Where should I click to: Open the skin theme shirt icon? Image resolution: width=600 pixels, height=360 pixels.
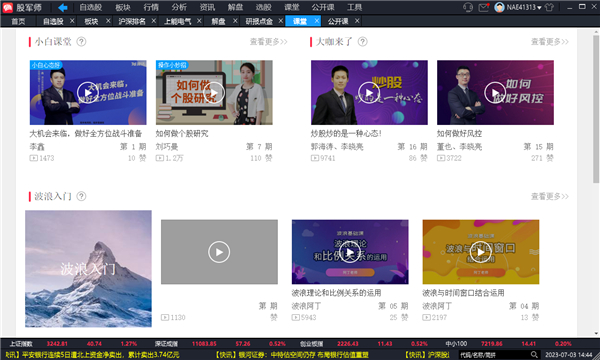[x=549, y=7]
